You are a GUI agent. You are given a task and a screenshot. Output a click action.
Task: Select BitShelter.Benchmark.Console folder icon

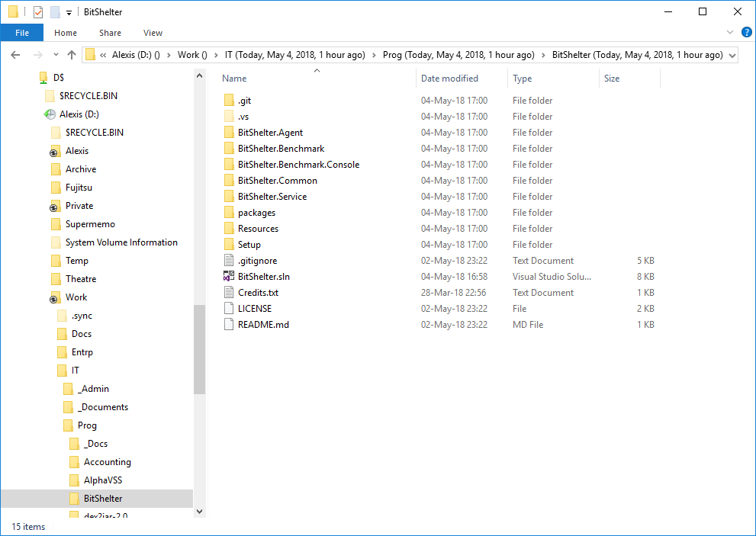229,165
